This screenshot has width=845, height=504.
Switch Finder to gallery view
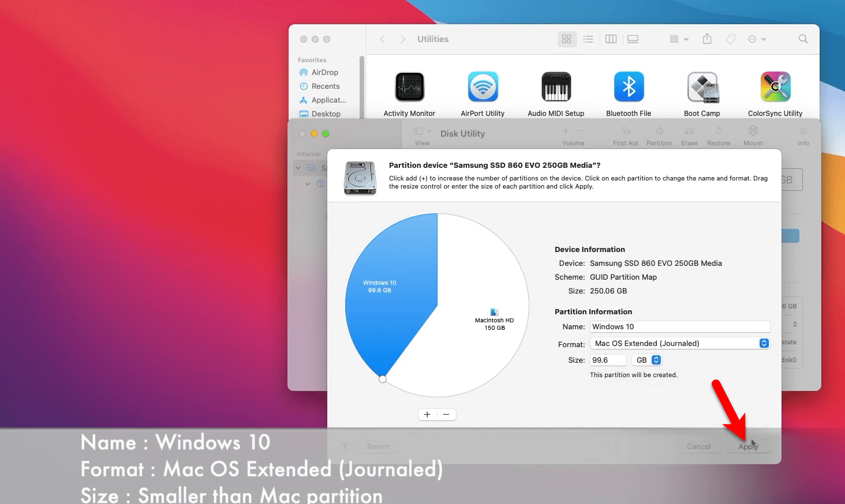coord(633,39)
